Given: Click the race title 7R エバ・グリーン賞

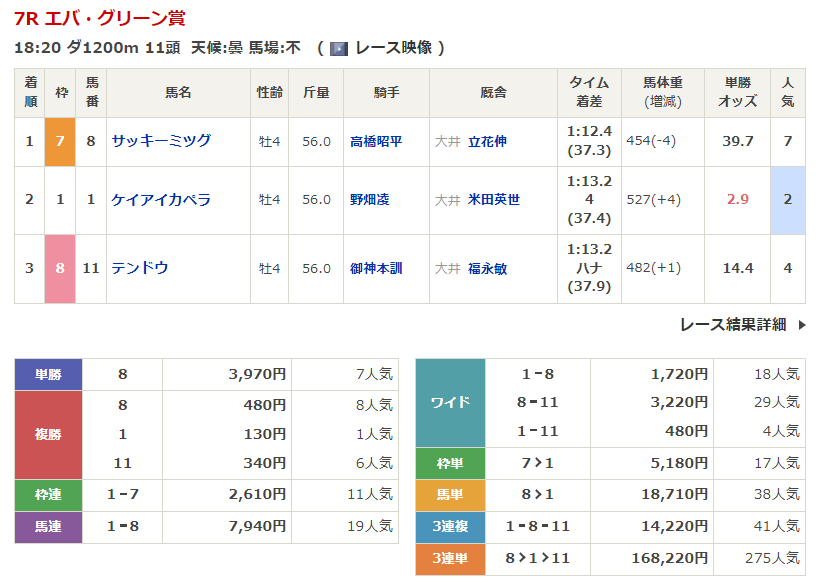Looking at the screenshot, I should coord(100,18).
